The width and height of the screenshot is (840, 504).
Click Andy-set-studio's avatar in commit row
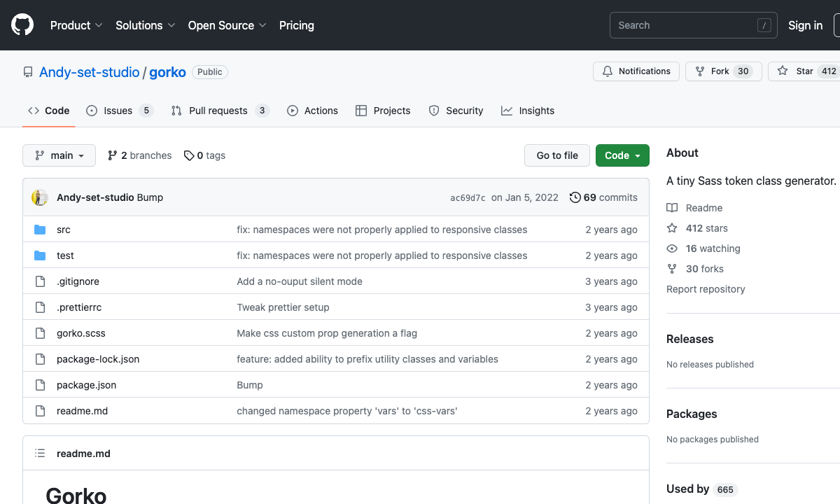[40, 197]
